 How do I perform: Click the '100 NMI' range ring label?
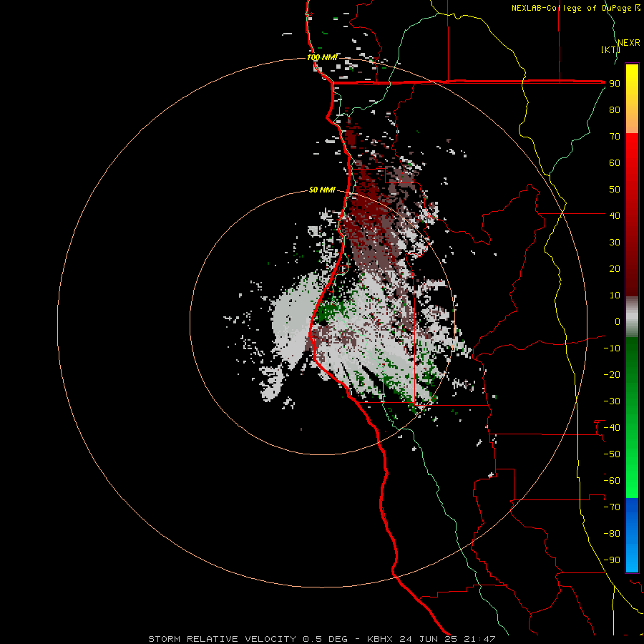tap(322, 57)
